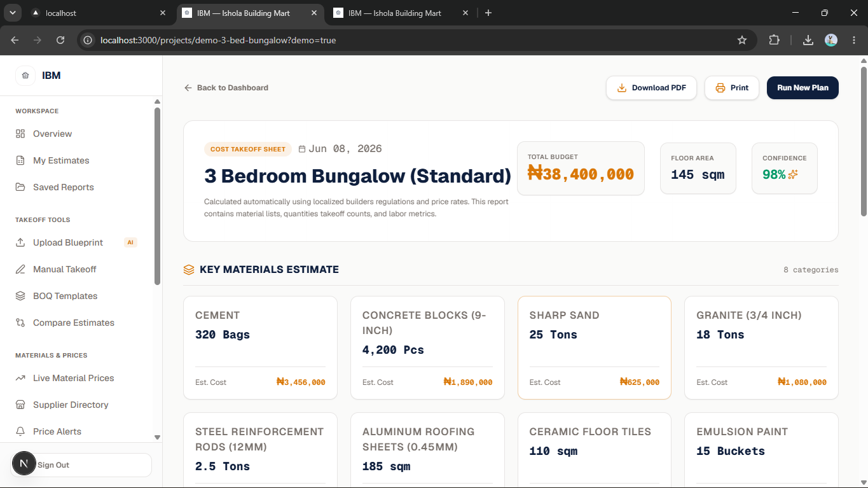Click the ₦3,456,000 cement cost
The image size is (868, 488).
(x=301, y=382)
